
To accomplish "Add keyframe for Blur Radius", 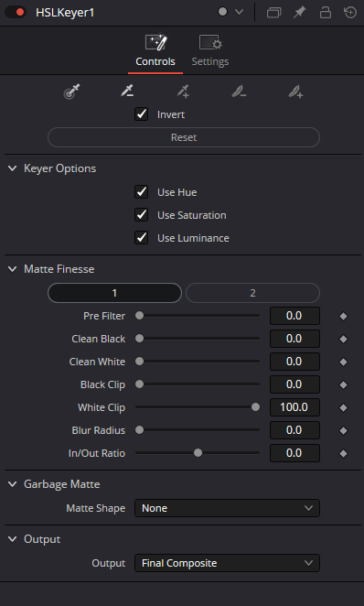I will point(343,430).
